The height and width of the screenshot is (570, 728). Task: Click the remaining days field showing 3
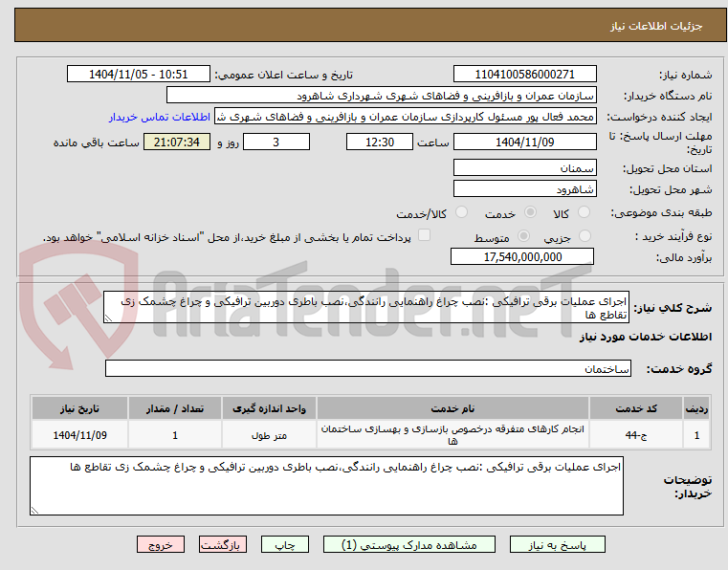tap(276, 142)
